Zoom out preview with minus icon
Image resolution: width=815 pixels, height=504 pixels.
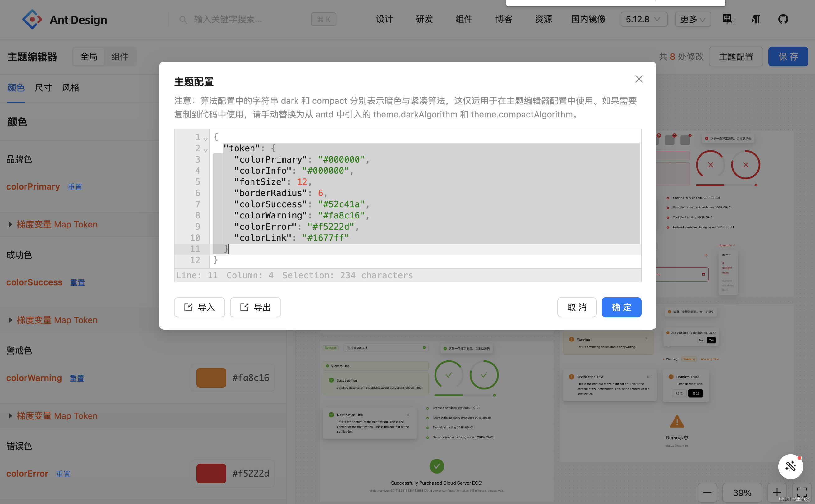pos(707,492)
